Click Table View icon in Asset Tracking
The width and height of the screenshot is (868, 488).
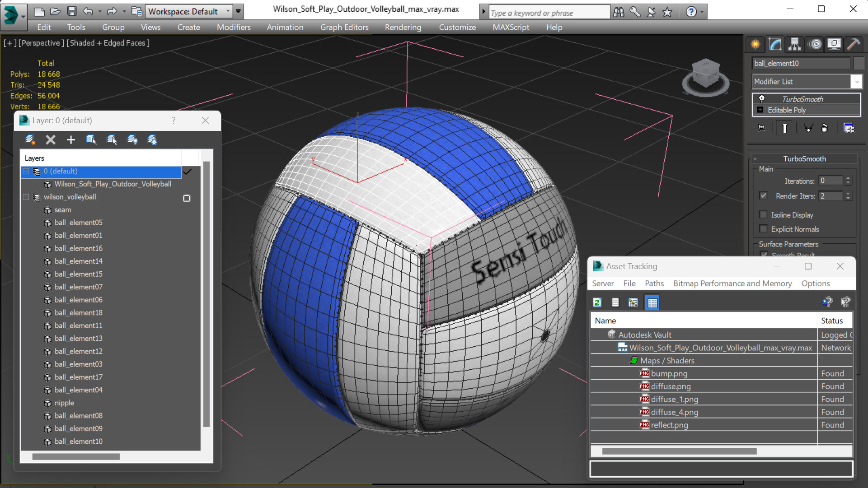point(652,302)
